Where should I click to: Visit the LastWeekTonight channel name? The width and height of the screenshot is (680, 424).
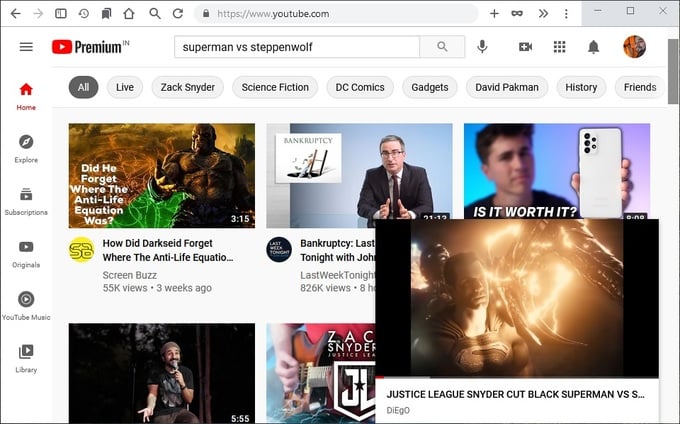click(337, 275)
